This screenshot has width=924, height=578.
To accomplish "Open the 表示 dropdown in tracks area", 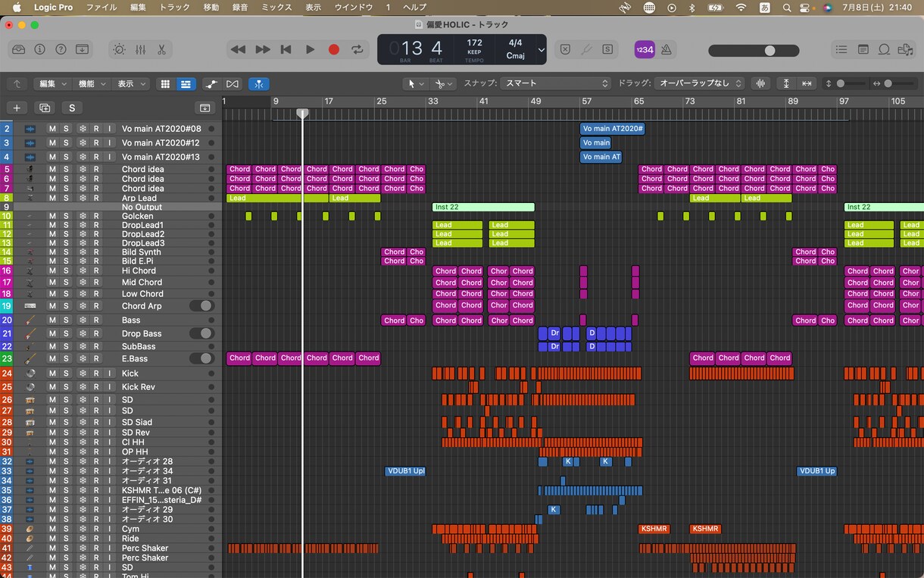I will pos(132,83).
